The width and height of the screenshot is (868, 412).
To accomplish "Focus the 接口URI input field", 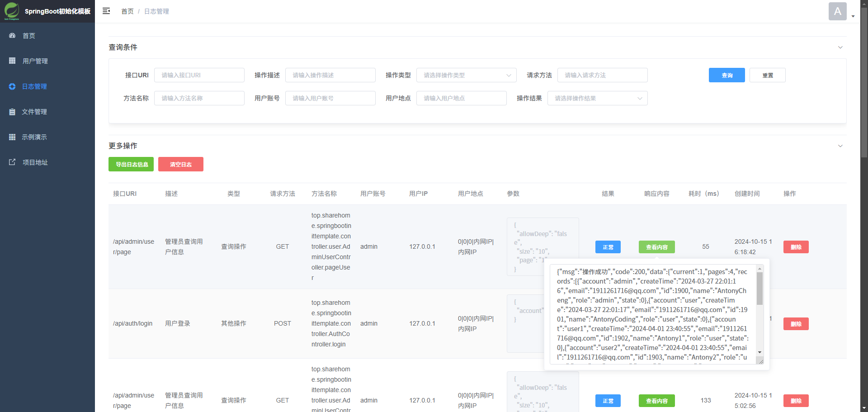I will [199, 75].
